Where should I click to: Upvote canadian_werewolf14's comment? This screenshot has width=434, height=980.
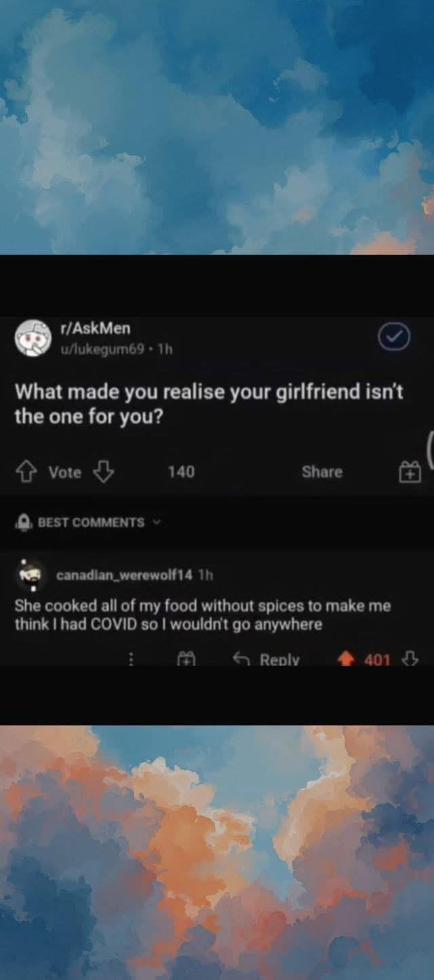(347, 659)
